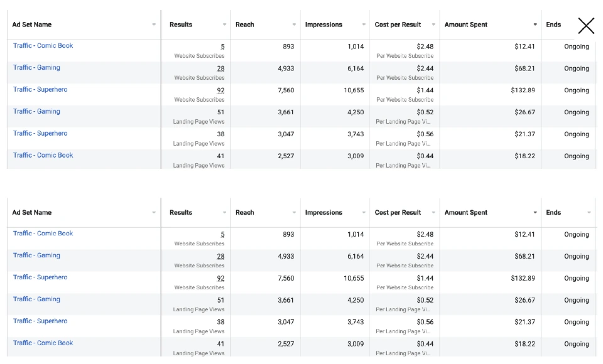Open Traffic - Comic Book link with $12.41 spent, upper table
This screenshot has width=603, height=364.
pos(43,45)
